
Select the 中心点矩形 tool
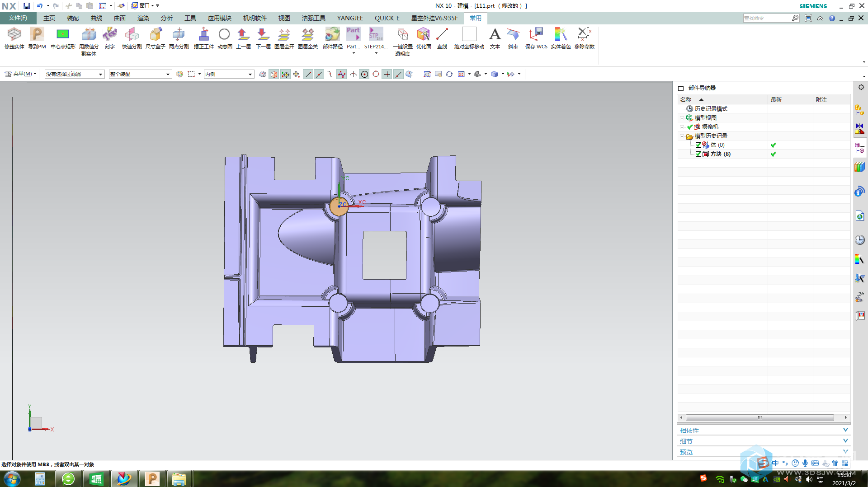click(x=63, y=34)
